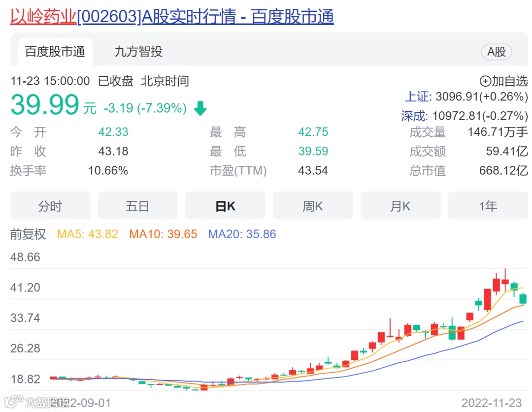Click the 市盈(TTM) value 43.54

313,171
